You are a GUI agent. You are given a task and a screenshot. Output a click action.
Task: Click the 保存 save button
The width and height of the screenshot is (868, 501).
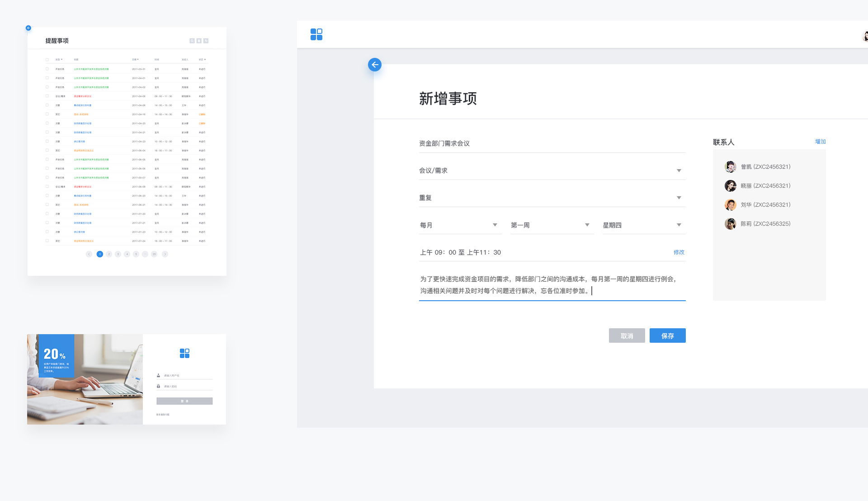[667, 336]
